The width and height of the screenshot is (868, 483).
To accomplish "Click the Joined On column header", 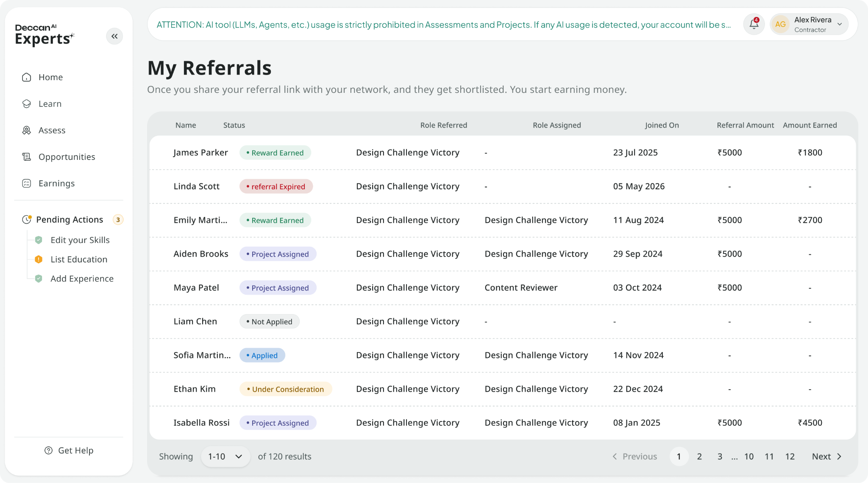I will click(x=662, y=125).
